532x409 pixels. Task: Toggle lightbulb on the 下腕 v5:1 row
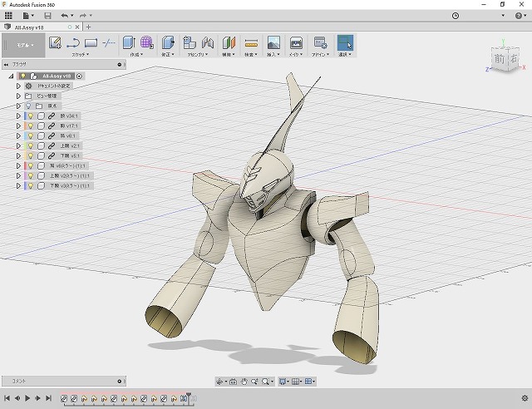point(31,155)
